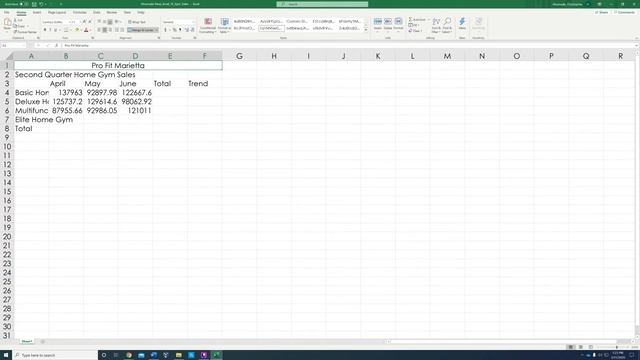
Task: Select cell containing 137963
Action: pyautogui.click(x=66, y=93)
